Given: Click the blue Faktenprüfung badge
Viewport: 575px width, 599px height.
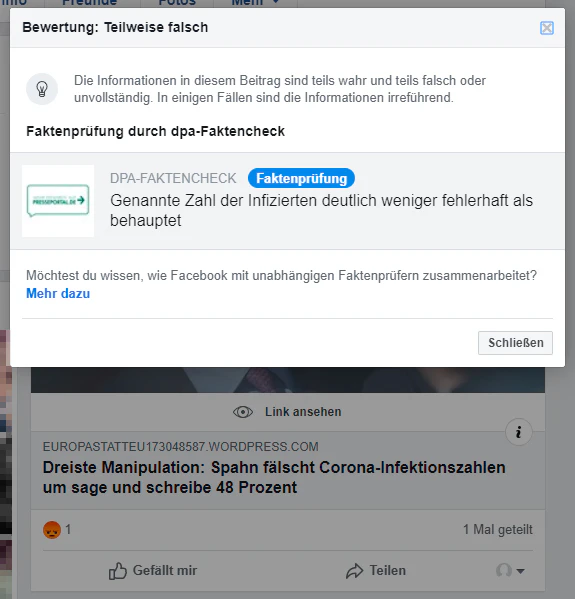Looking at the screenshot, I should tap(301, 178).
